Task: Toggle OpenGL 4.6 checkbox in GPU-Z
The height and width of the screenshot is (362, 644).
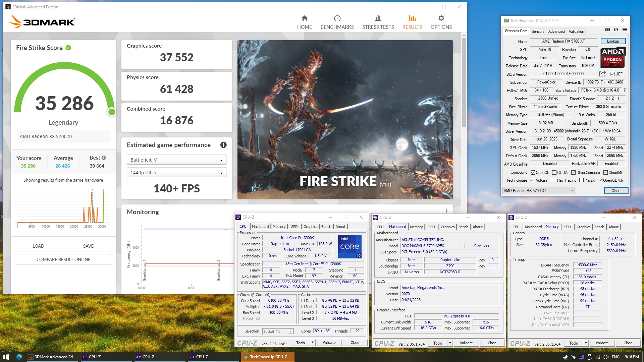Action: pyautogui.click(x=600, y=180)
